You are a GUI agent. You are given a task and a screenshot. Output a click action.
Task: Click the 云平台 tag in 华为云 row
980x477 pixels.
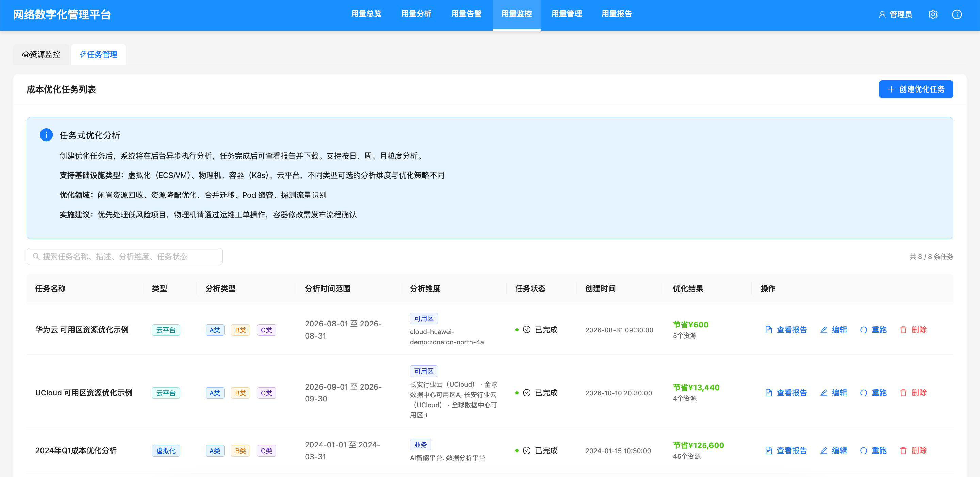[x=166, y=330]
